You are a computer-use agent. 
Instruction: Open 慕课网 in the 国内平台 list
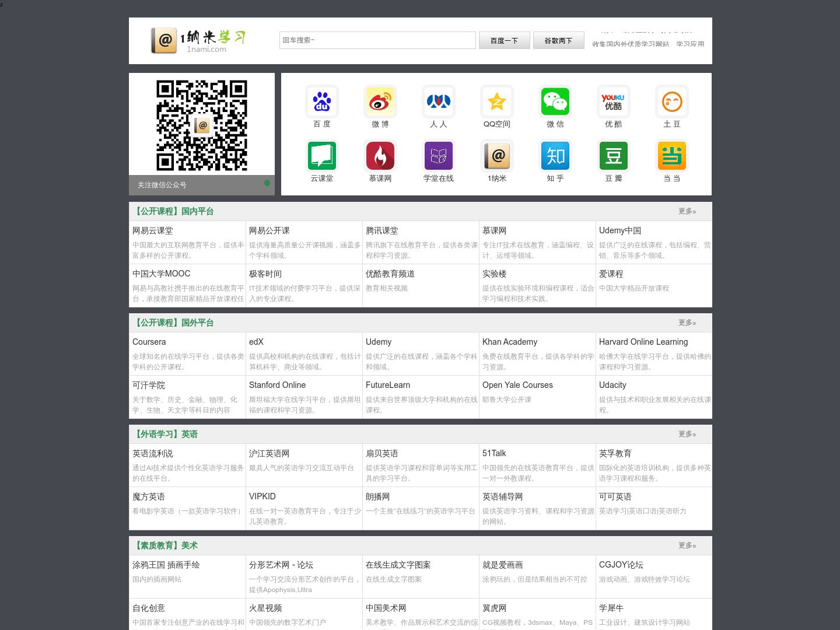coord(495,230)
